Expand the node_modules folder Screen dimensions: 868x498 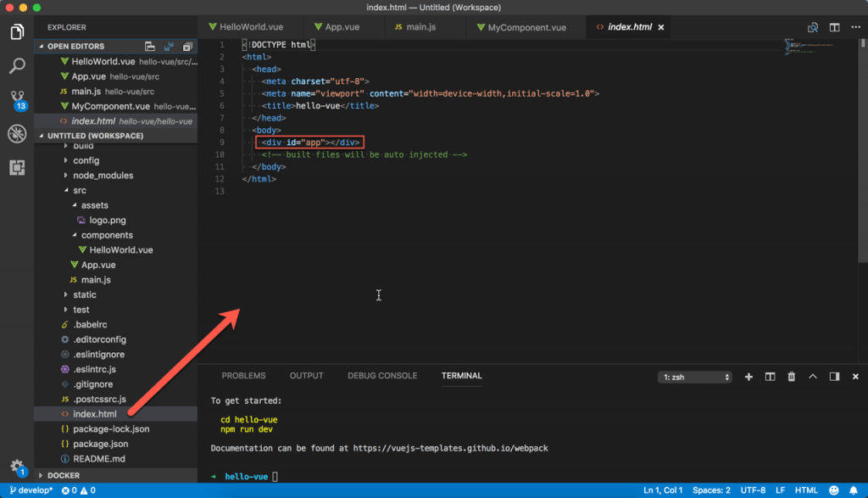coord(102,176)
